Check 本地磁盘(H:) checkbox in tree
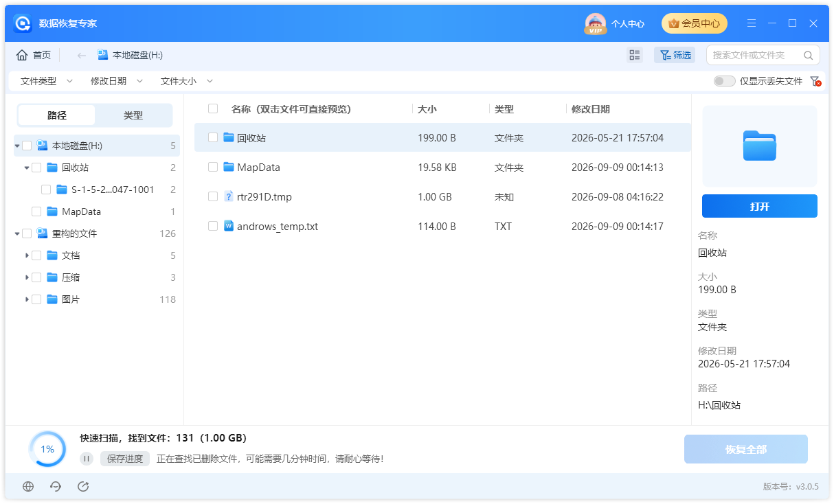 coord(27,146)
